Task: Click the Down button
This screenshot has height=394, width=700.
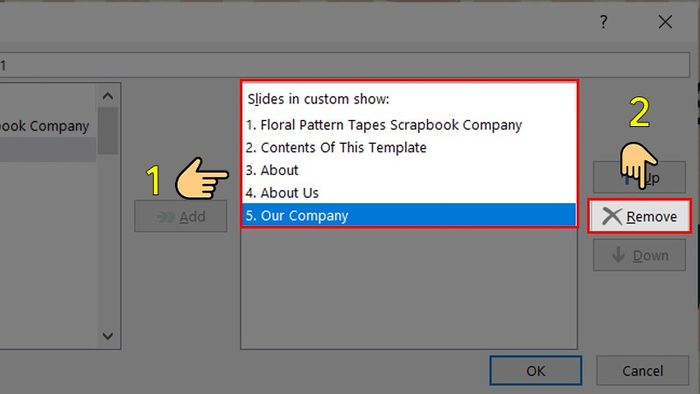Action: pos(639,255)
